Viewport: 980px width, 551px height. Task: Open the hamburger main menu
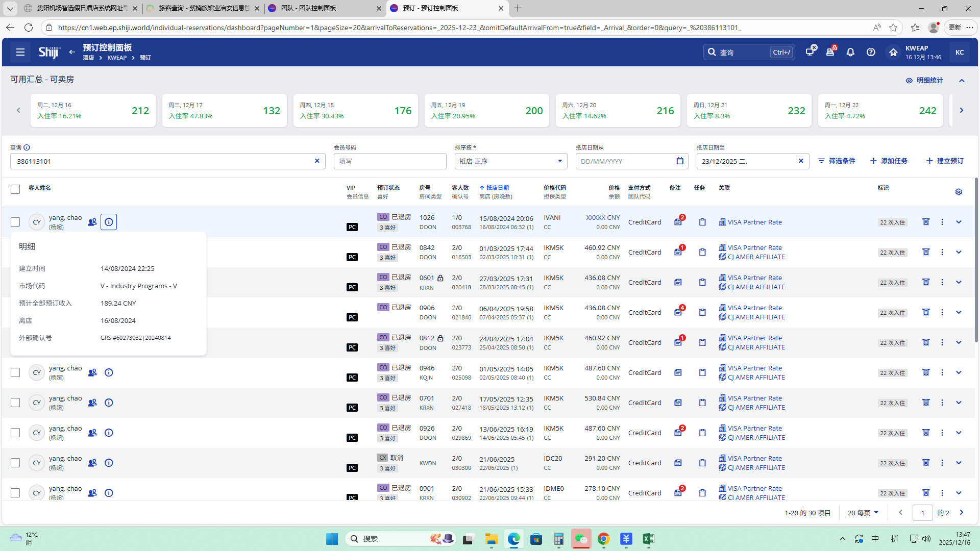(x=20, y=52)
